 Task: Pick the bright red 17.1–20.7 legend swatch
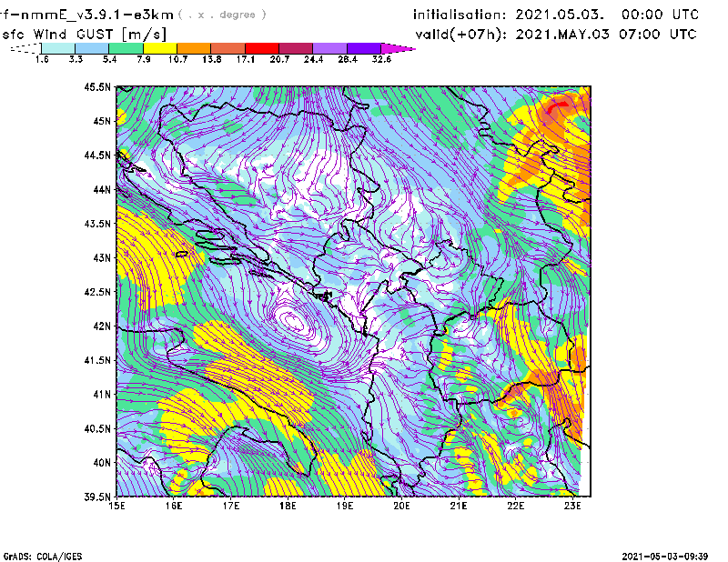262,48
